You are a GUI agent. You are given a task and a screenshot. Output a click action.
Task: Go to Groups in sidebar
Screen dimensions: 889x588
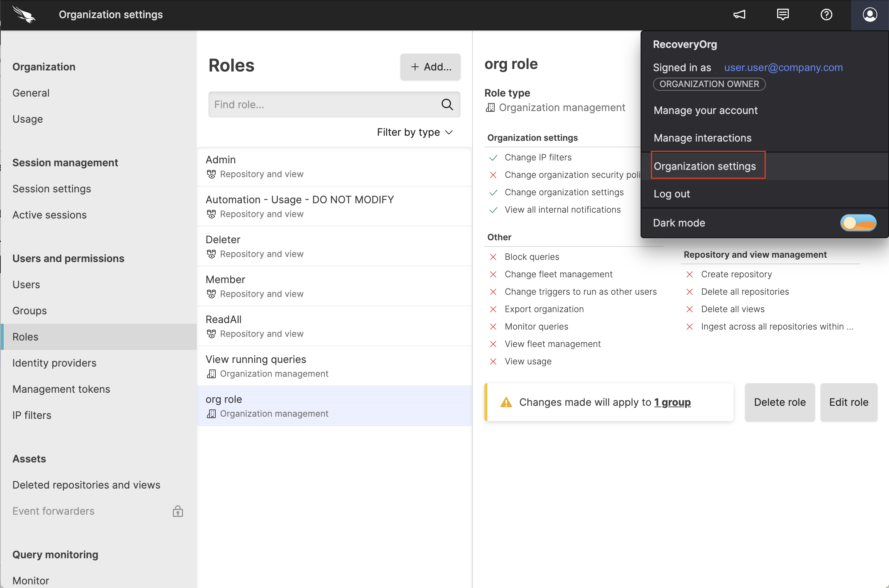(29, 310)
